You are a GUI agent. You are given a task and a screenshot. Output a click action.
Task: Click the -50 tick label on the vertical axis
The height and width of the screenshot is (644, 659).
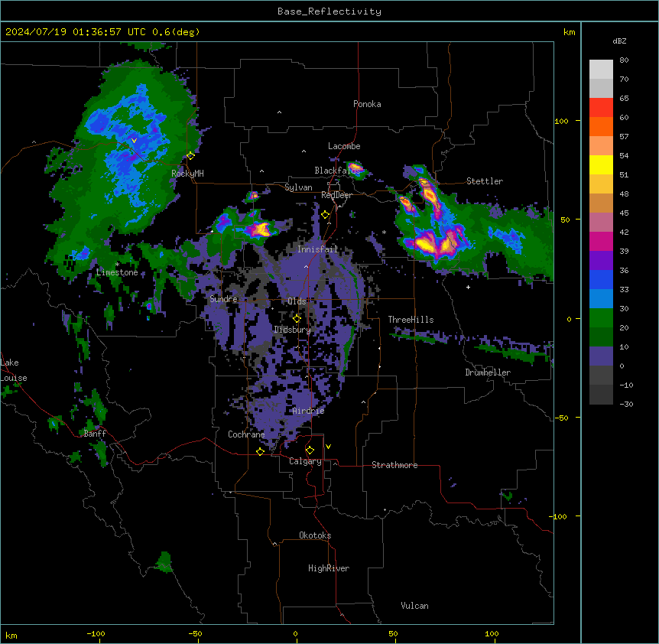coord(560,418)
